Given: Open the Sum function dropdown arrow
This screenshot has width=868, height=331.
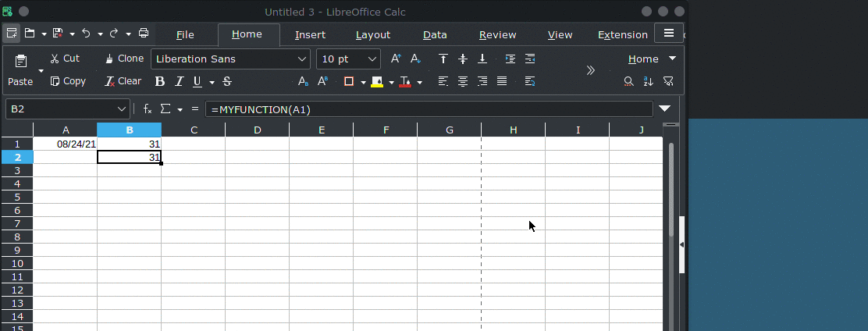Looking at the screenshot, I should pos(180,109).
